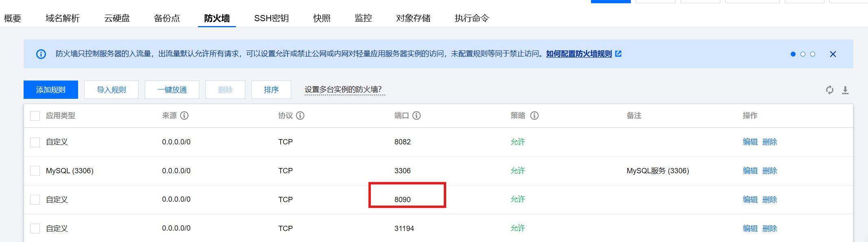Screen dimensions: 868x242
Task: Click 编辑 for the port 8090 rule
Action: click(x=750, y=199)
